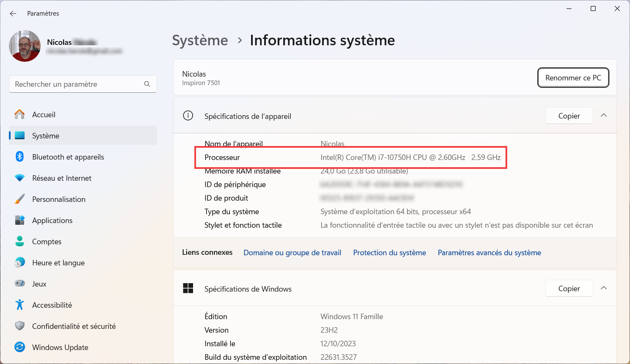Click the Inspiron 7501 model name
630x364 pixels.
coord(201,83)
